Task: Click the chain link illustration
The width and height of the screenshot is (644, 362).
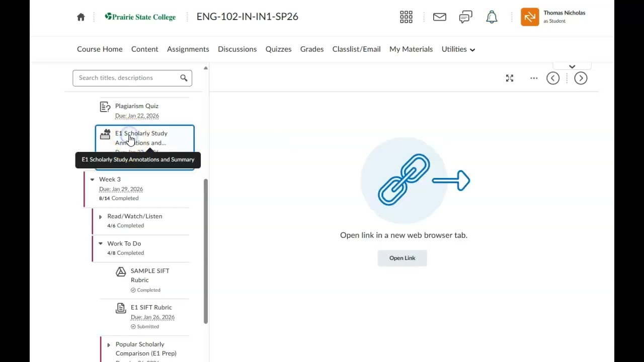Action: [404, 180]
